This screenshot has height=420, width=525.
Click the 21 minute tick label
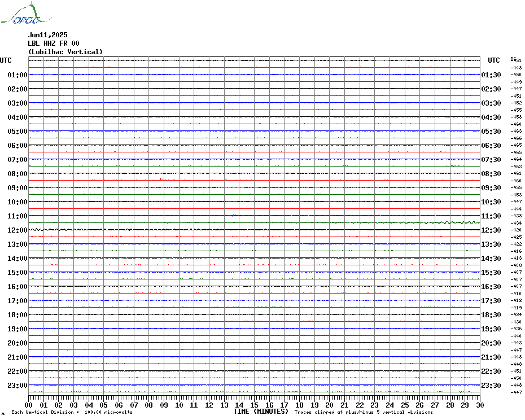tap(344, 405)
